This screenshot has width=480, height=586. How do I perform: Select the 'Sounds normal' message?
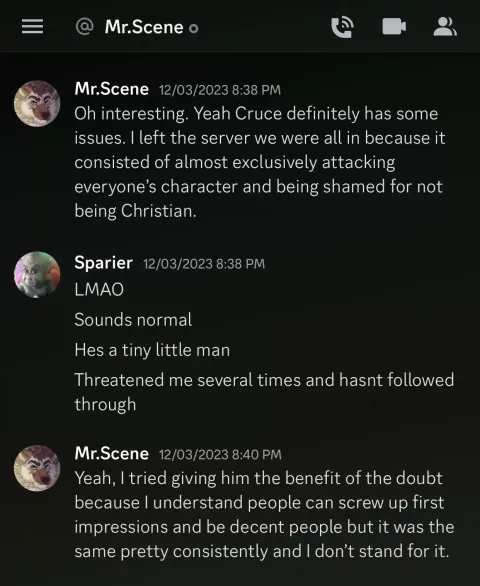(x=133, y=320)
